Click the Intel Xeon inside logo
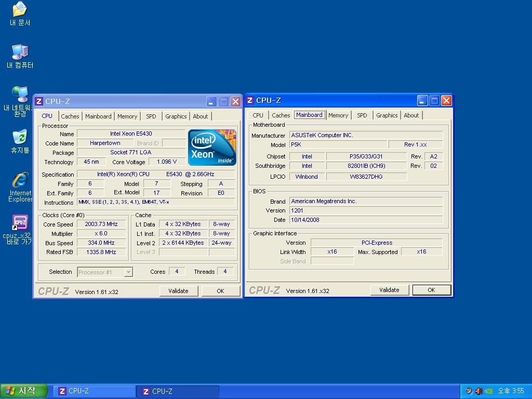 [212, 148]
